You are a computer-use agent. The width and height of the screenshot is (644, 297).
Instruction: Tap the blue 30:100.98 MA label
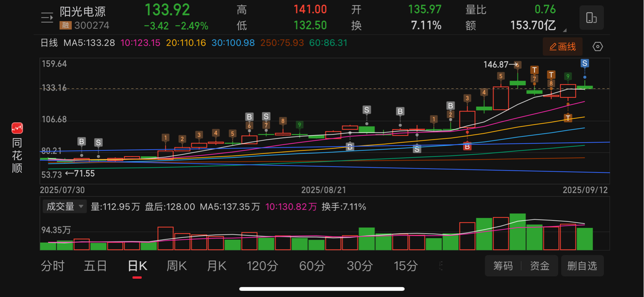click(x=233, y=43)
